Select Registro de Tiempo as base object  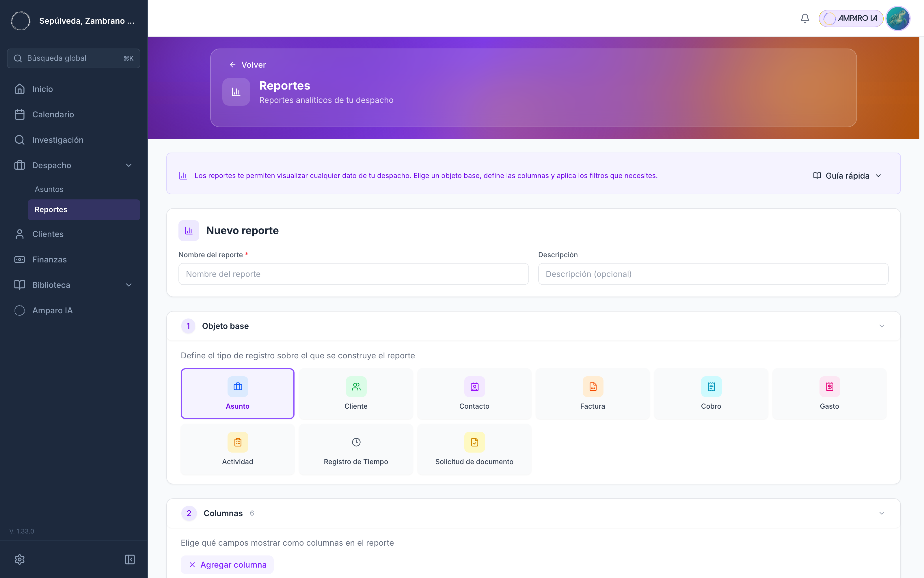click(x=356, y=449)
